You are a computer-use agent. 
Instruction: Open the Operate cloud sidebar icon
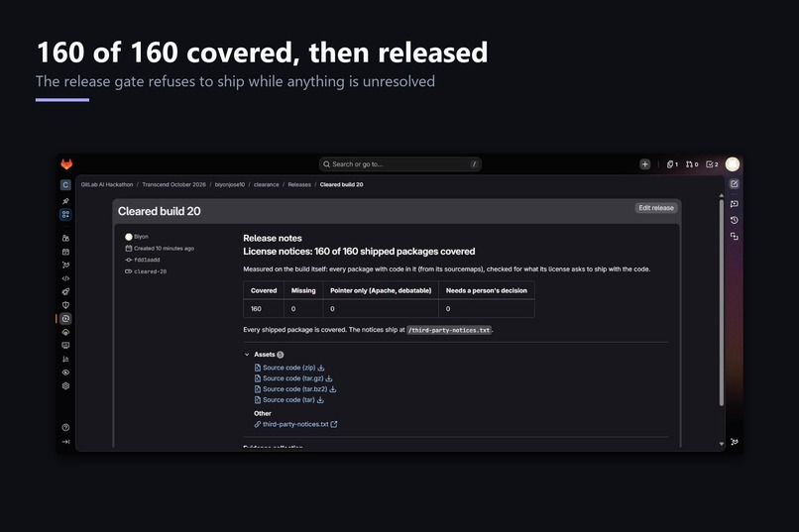65,332
